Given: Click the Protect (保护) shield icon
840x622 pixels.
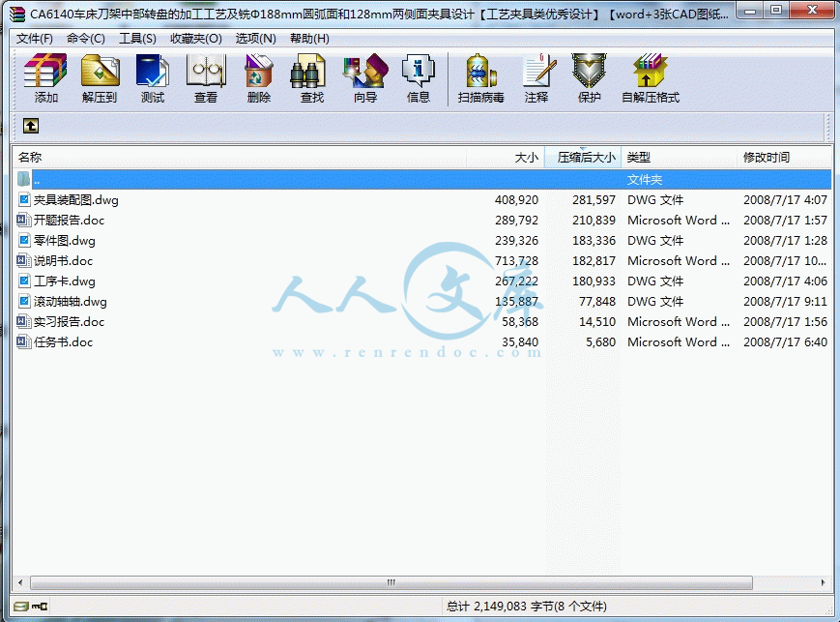Looking at the screenshot, I should click(x=589, y=72).
